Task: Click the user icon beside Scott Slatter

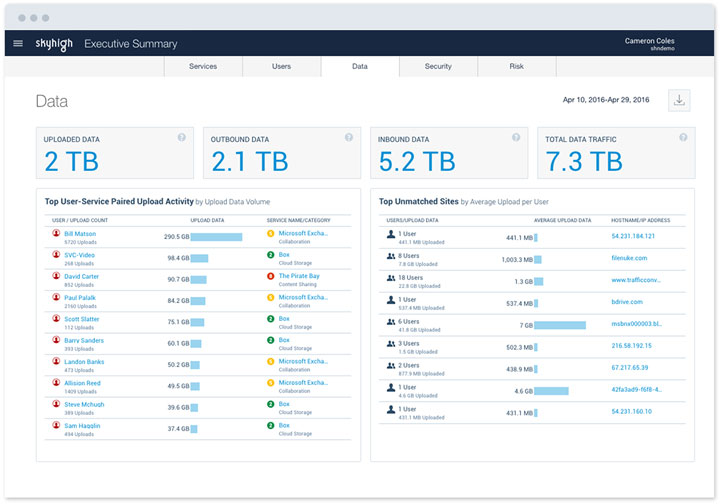Action: click(56, 319)
